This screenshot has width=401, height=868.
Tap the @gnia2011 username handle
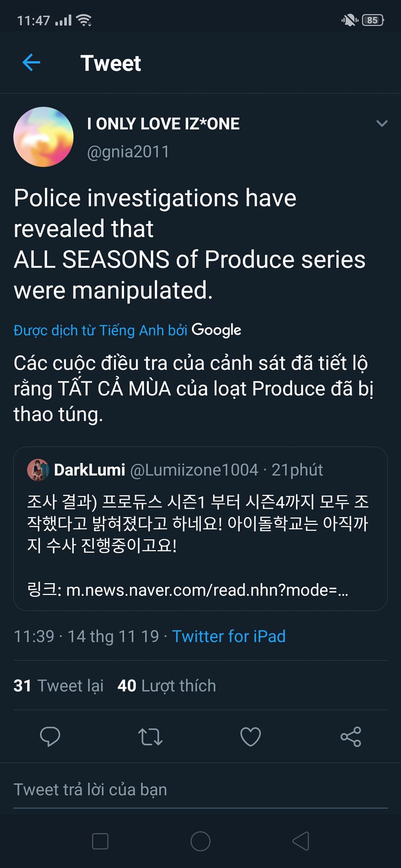click(128, 152)
